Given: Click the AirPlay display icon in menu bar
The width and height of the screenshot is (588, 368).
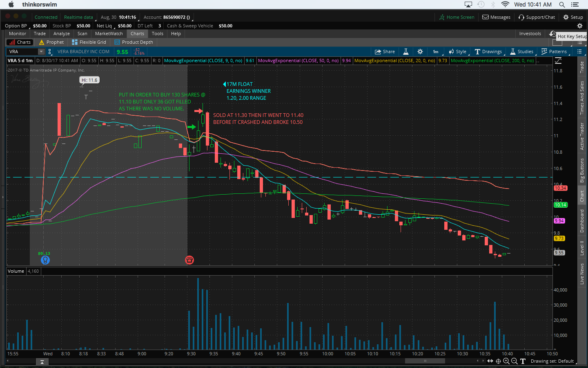Looking at the screenshot, I should (468, 4).
